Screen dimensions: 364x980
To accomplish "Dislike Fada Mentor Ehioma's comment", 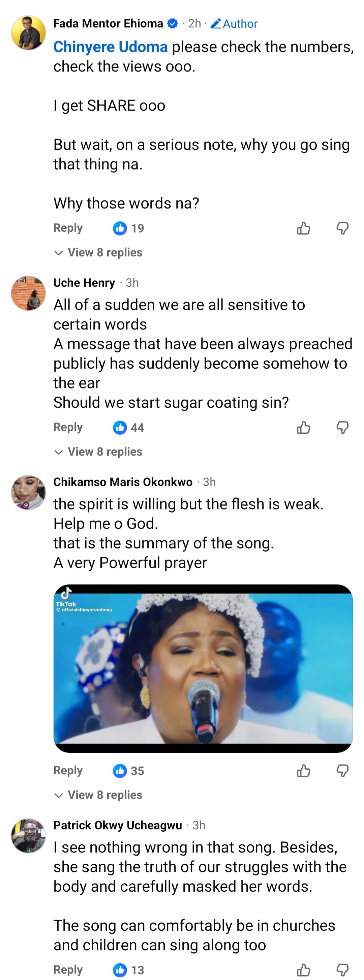I will pos(342,228).
